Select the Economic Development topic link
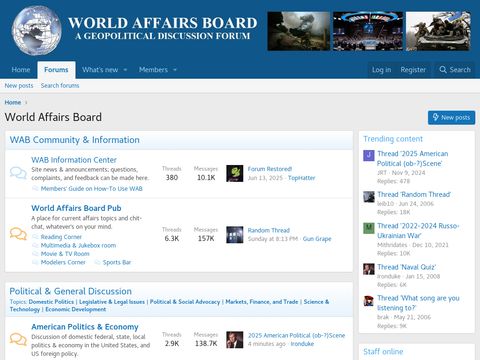 click(76, 309)
